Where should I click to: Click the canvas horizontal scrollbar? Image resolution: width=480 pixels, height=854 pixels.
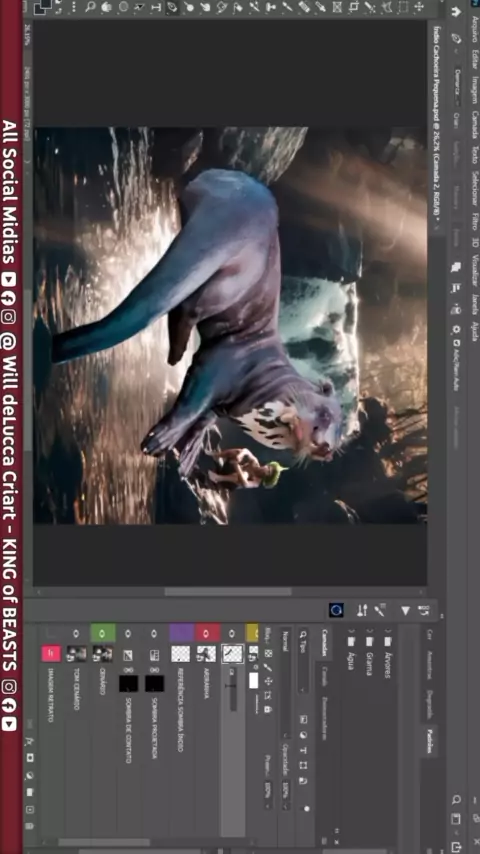pos(228,591)
